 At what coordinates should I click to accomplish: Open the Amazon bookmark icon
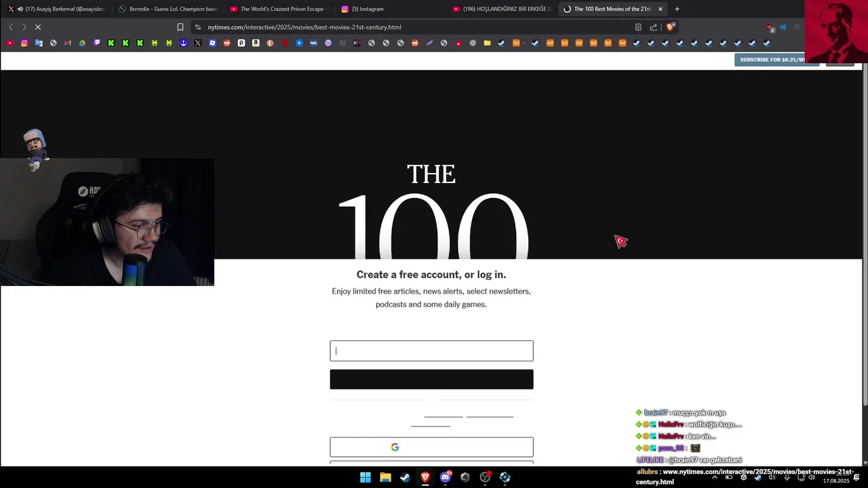pyautogui.click(x=256, y=43)
